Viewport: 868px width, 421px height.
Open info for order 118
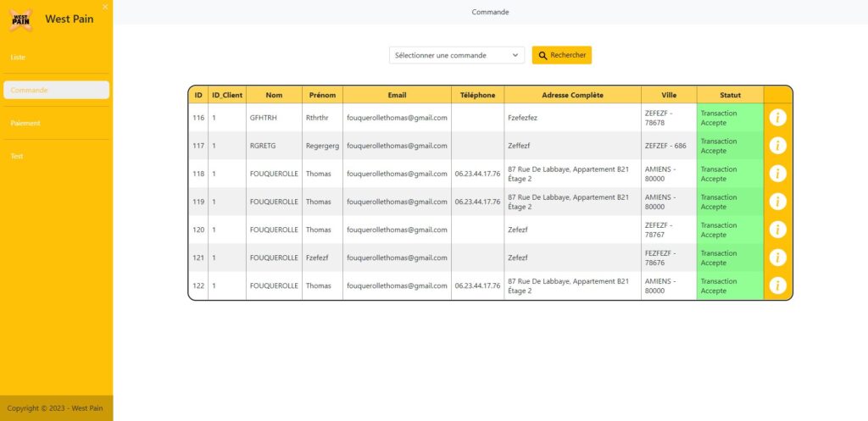[777, 174]
